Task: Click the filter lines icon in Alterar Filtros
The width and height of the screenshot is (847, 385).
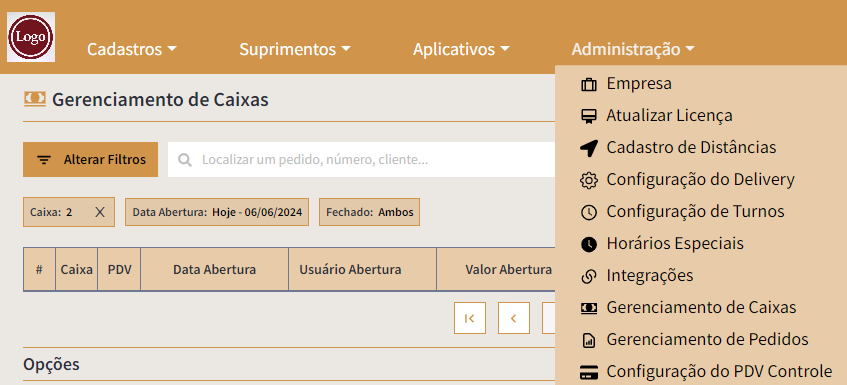Action: click(x=44, y=160)
